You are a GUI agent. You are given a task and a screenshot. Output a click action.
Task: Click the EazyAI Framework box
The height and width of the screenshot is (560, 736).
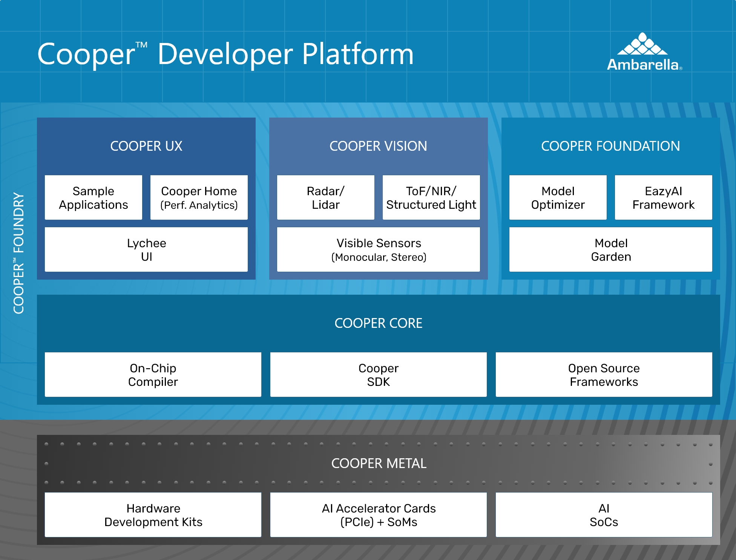[663, 197]
